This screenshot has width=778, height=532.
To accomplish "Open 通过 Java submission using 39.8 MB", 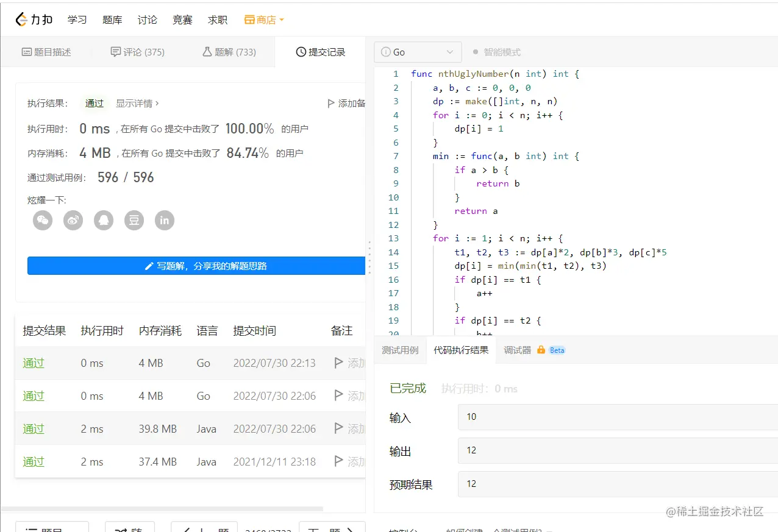I will (x=34, y=429).
